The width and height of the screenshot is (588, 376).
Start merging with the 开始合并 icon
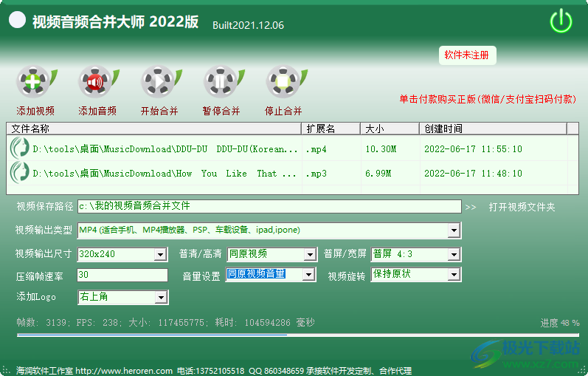pyautogui.click(x=161, y=82)
